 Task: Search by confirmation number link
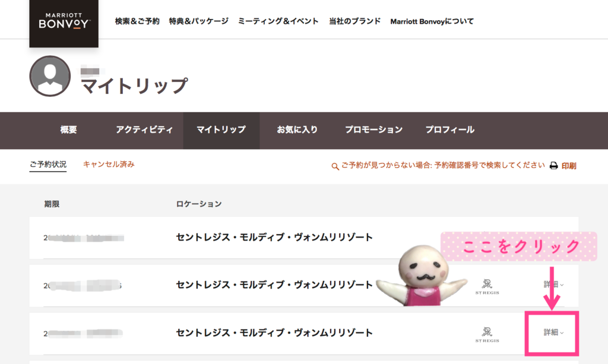tap(443, 166)
